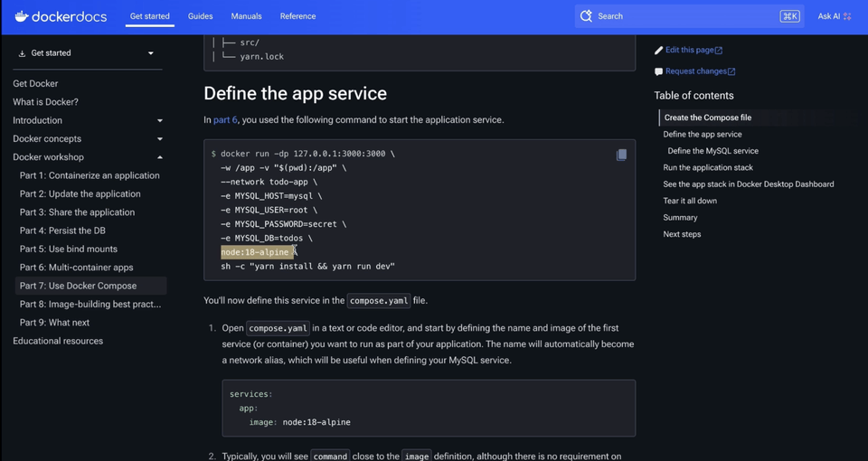Image resolution: width=868 pixels, height=461 pixels.
Task: Jump to See the app stack in Docker Desktop Dashboard
Action: (x=749, y=183)
